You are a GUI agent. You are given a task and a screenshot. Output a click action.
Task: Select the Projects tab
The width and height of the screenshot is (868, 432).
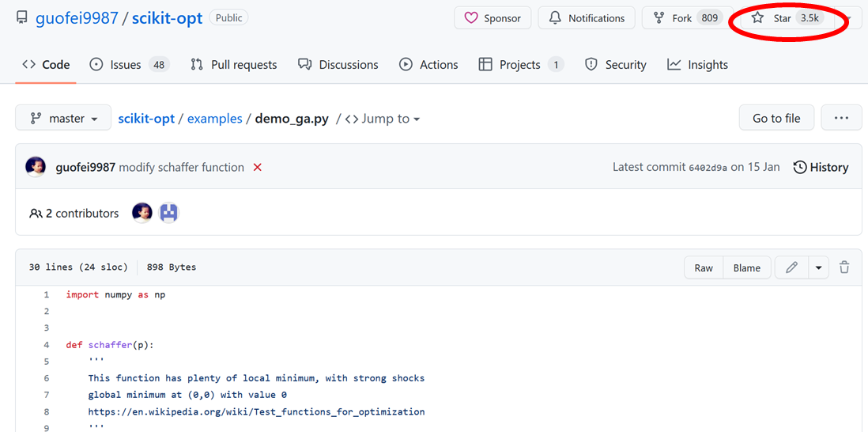coord(521,65)
